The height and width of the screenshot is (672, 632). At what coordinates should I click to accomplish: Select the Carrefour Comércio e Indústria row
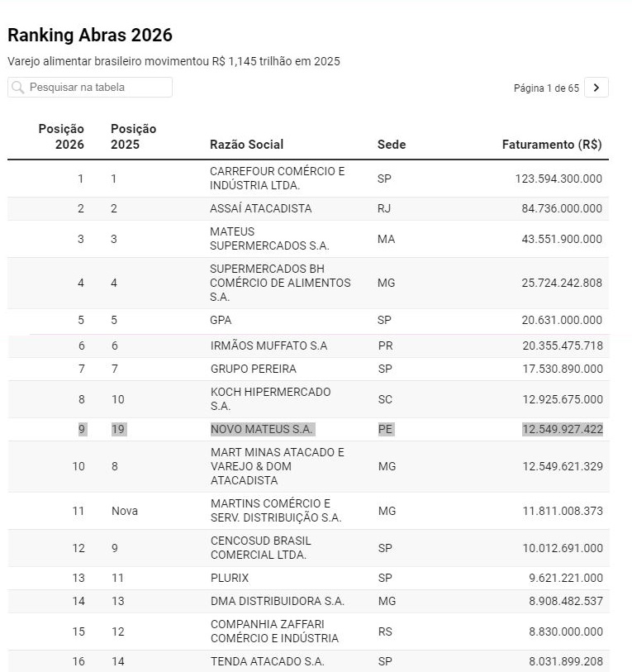click(x=277, y=179)
